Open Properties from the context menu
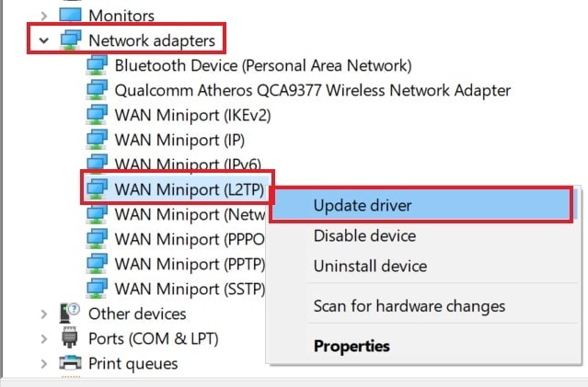 coord(352,346)
